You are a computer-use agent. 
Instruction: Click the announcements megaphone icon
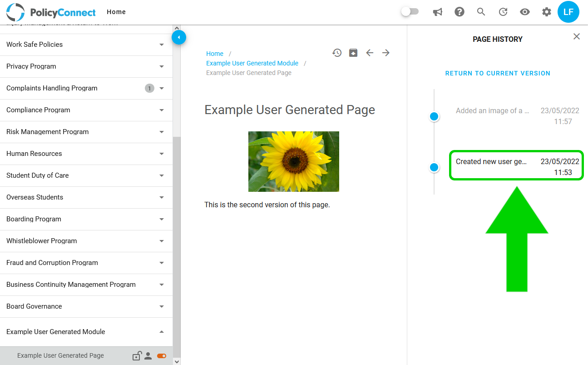(x=438, y=12)
